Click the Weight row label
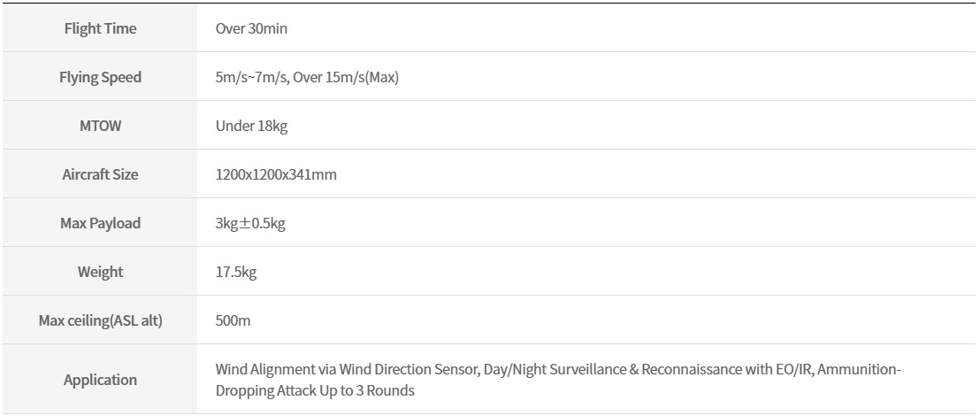The height and width of the screenshot is (416, 980). click(100, 272)
